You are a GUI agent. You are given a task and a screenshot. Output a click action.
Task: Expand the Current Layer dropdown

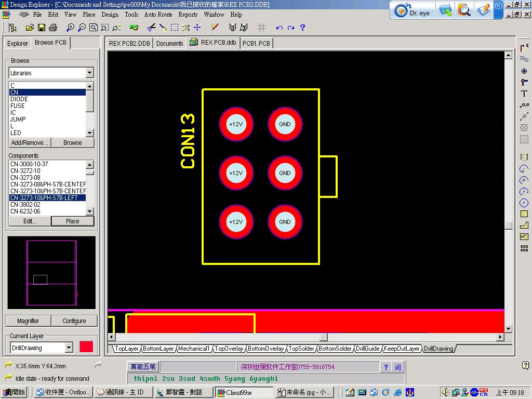[x=69, y=348]
